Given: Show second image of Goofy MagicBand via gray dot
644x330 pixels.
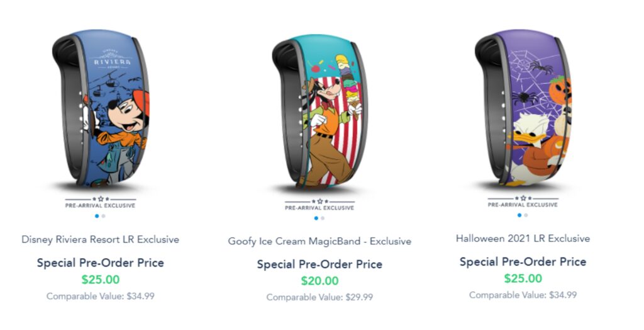Looking at the screenshot, I should coord(323,219).
